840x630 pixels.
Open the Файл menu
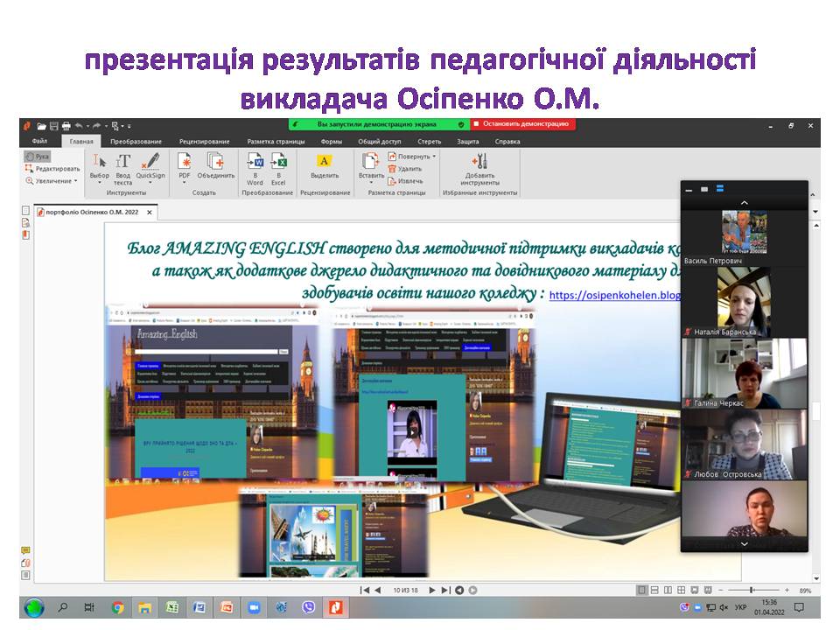[x=39, y=142]
